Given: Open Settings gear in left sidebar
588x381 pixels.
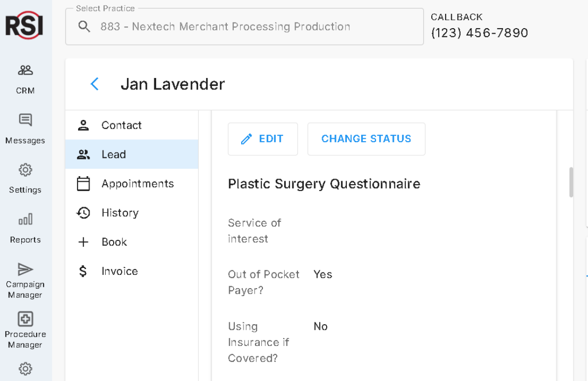Looking at the screenshot, I should click(x=25, y=170).
